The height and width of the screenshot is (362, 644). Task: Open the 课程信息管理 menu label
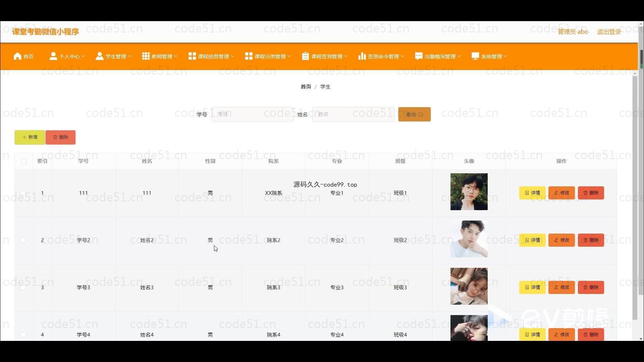click(x=213, y=57)
